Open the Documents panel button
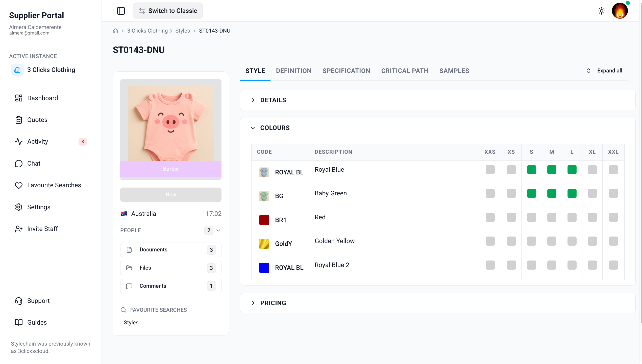The height and width of the screenshot is (364, 642). tap(171, 250)
